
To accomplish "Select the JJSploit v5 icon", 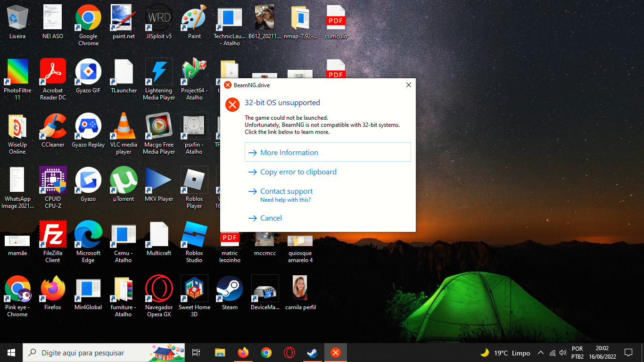I will (x=159, y=17).
